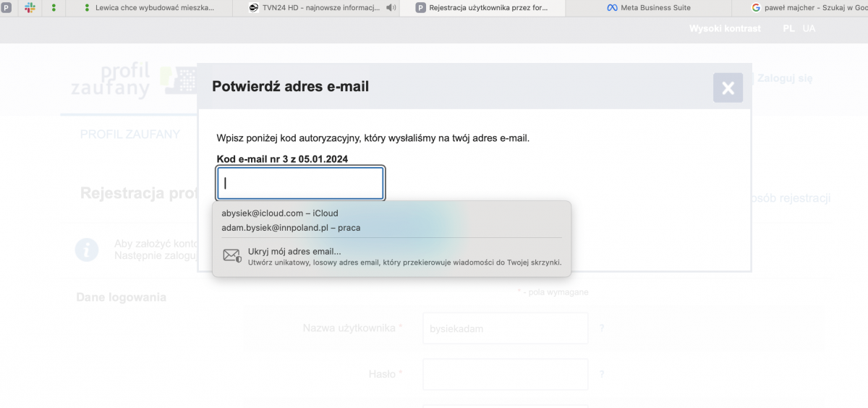Image resolution: width=868 pixels, height=408 pixels.
Task: Mute TVN24 tab via speaker icon
Action: tap(391, 7)
